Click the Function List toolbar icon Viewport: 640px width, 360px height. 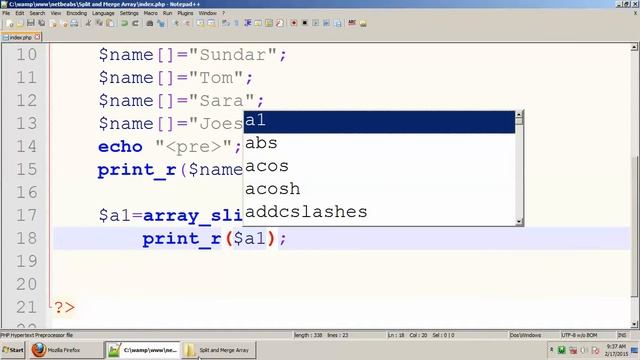tap(280, 23)
